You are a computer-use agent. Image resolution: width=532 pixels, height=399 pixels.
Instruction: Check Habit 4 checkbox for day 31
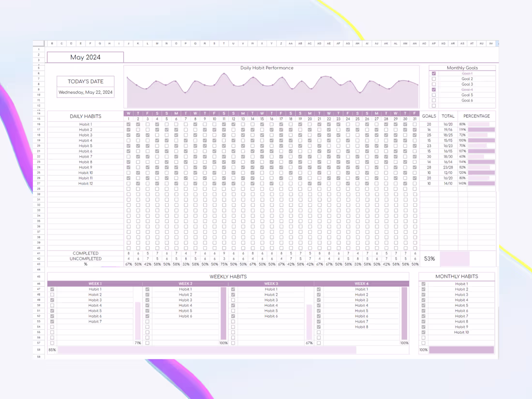(414, 140)
